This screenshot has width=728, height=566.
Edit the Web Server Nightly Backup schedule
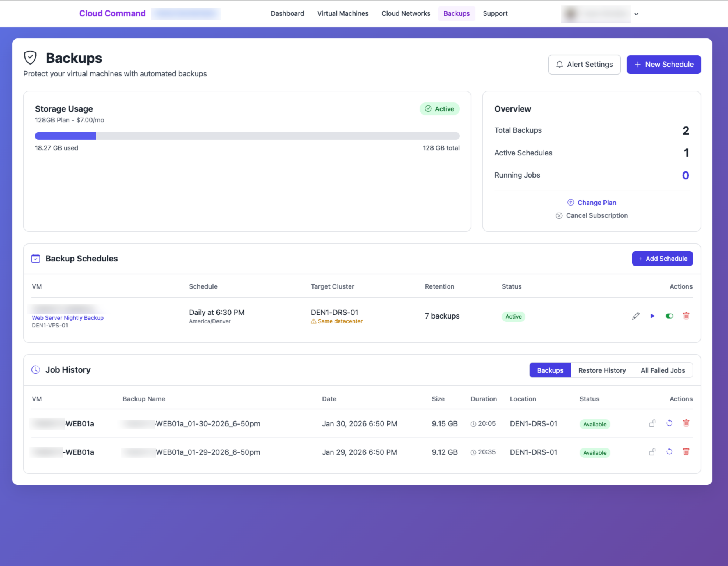point(636,316)
